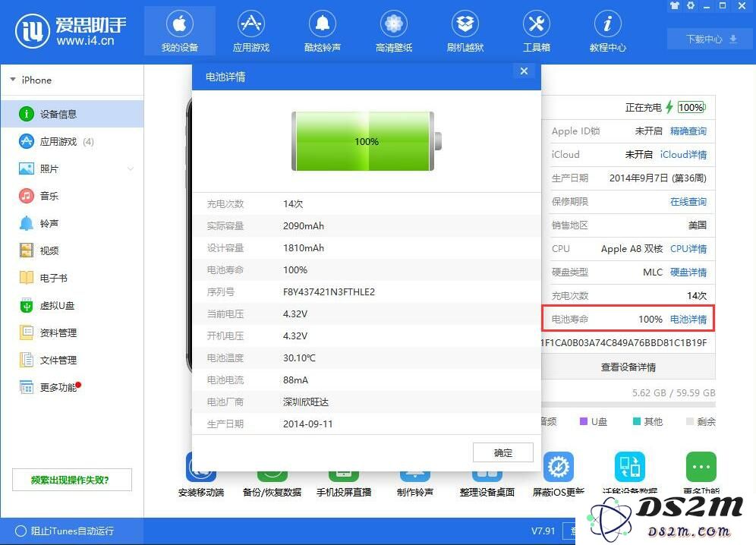Open 更多功能 in sidebar
Screen dimensions: 756x545
(x=72, y=387)
